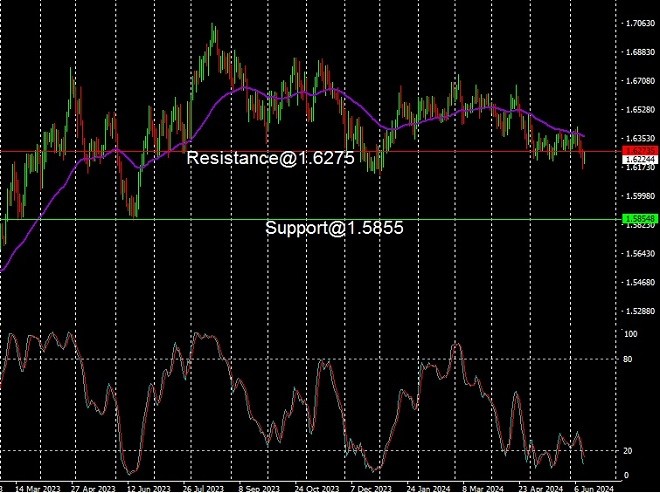Viewport: 660px width, 493px height.
Task: Click the 26 Jul 2023 date label
Action: (204, 489)
